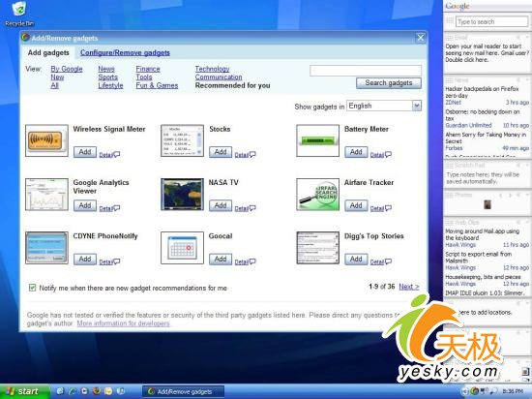Open the Fun & Games category link
The image size is (532, 399).
pos(157,85)
